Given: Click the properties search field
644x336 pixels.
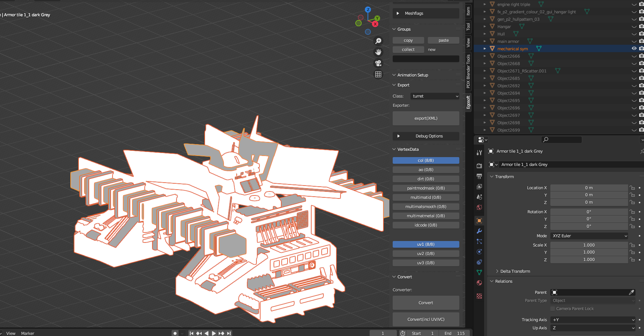Looking at the screenshot, I should point(561,140).
